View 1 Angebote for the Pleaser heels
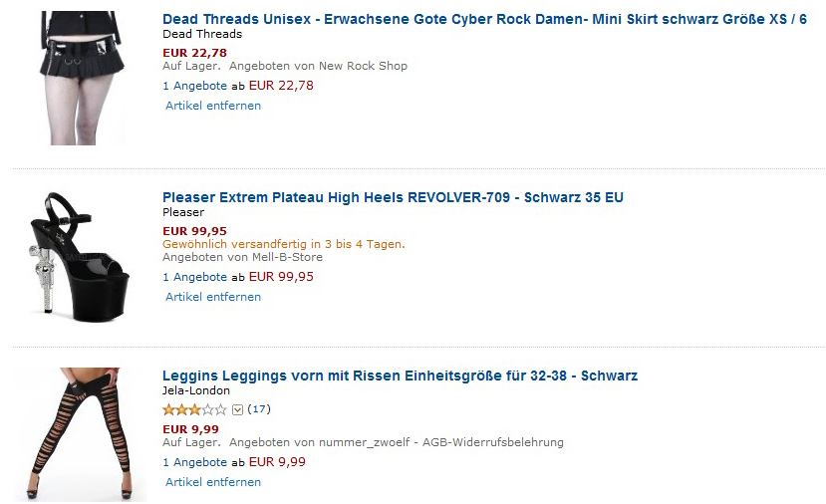Viewport: 826px width, 504px height. tap(195, 277)
